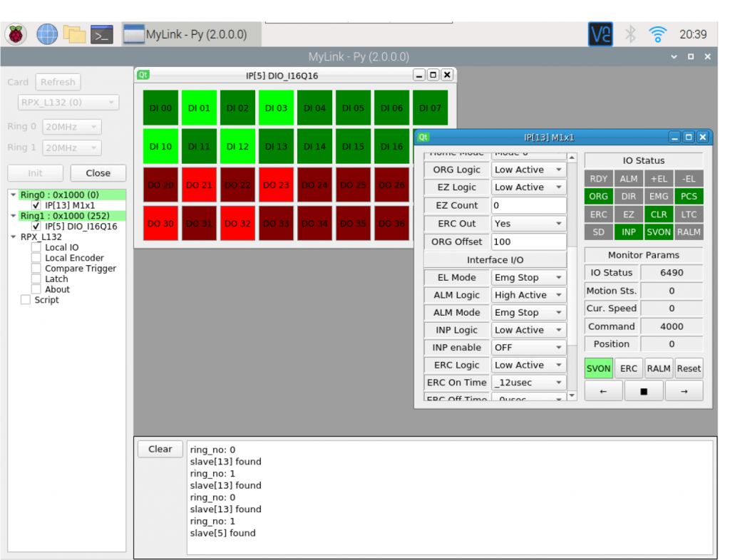Click the SD status indicator
730x560 pixels.
[598, 232]
